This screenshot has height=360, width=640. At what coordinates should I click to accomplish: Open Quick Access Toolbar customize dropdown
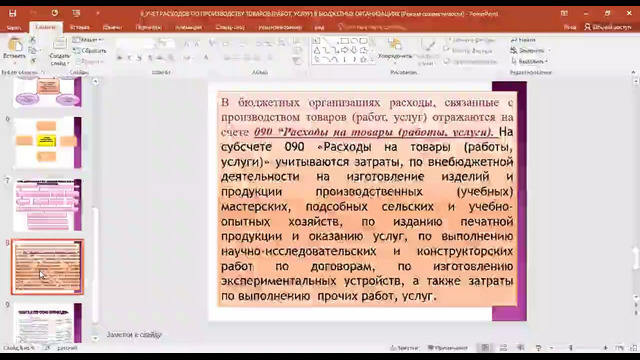coord(98,13)
